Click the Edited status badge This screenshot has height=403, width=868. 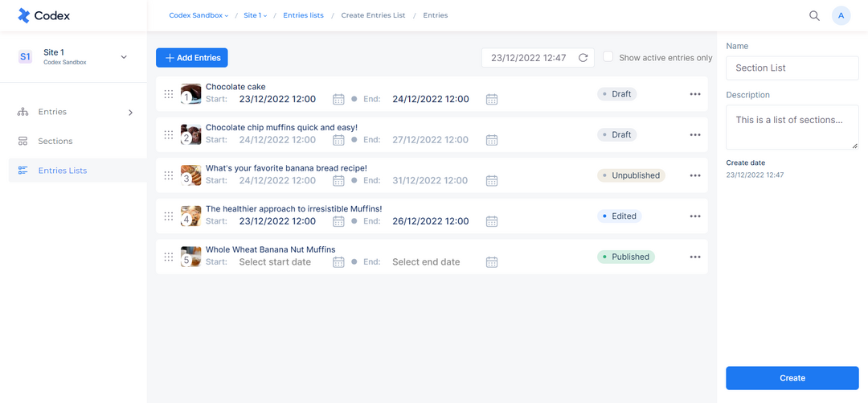coord(620,216)
